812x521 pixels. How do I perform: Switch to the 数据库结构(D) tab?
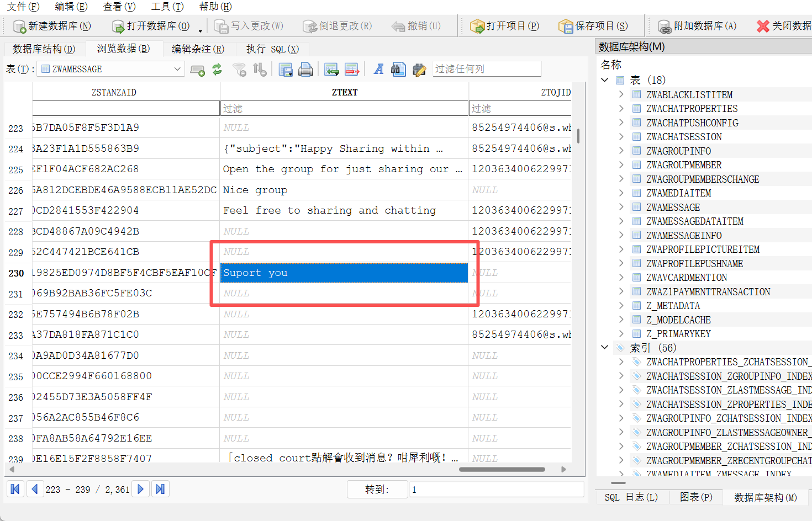44,49
